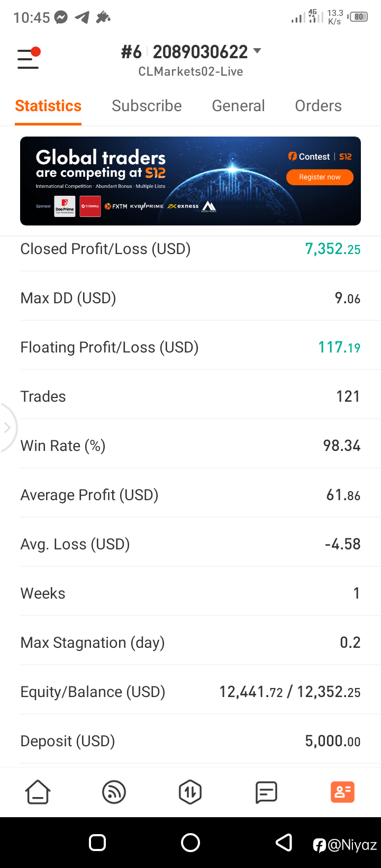This screenshot has width=381, height=868.
Task: Tap the Android home circle button
Action: (190, 843)
